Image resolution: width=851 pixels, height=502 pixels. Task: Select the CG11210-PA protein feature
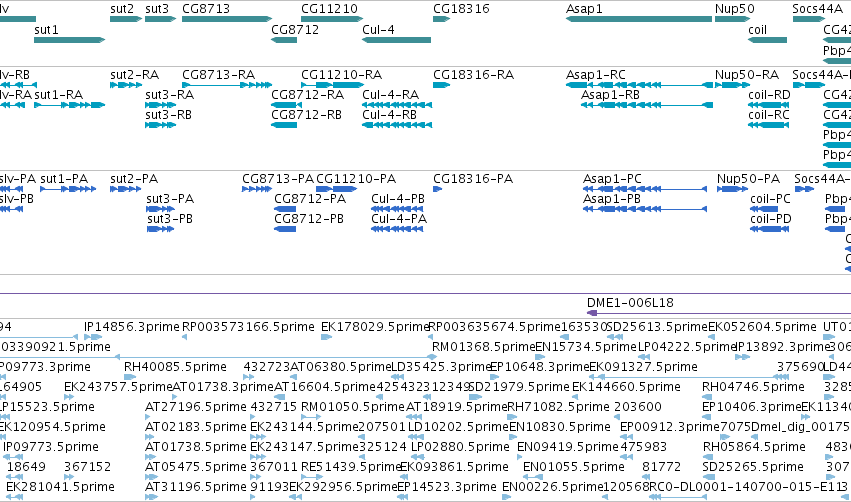(x=336, y=189)
